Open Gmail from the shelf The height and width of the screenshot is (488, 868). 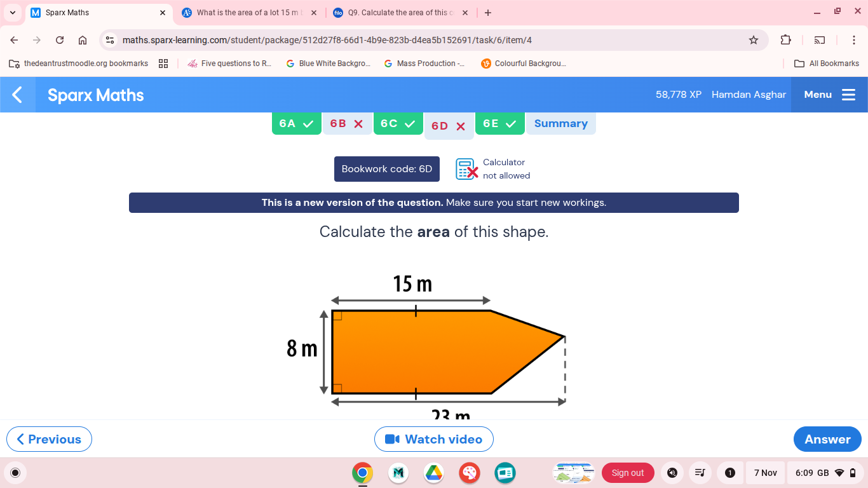coord(398,473)
